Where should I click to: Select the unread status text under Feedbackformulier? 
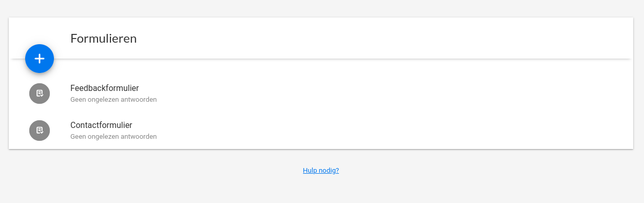coord(113,100)
